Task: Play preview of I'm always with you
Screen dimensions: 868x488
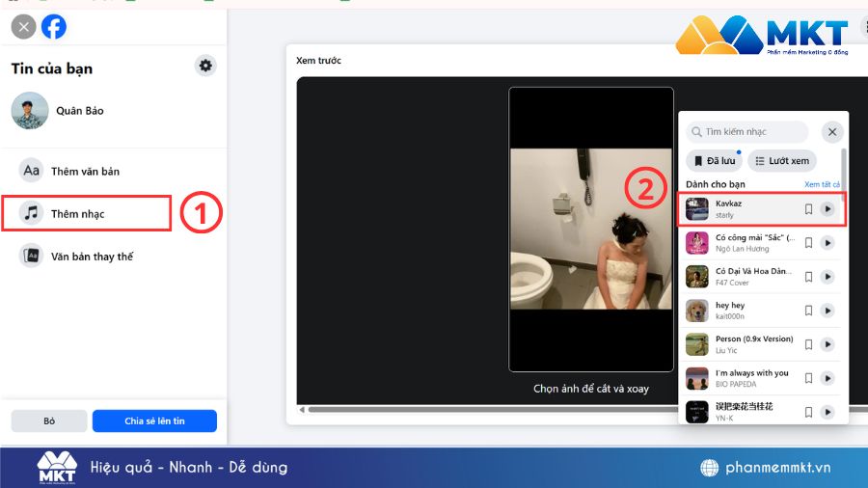Action: pos(827,378)
